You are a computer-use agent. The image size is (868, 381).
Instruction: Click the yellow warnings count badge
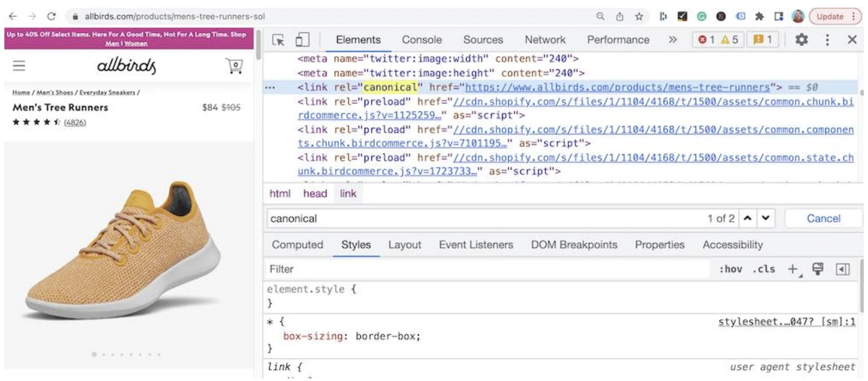(730, 40)
